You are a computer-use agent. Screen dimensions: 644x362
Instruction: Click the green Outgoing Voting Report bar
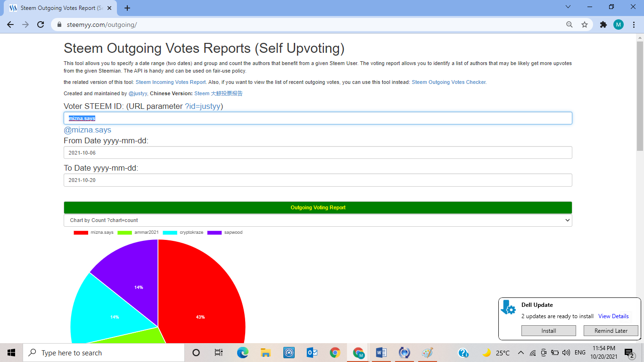(318, 207)
